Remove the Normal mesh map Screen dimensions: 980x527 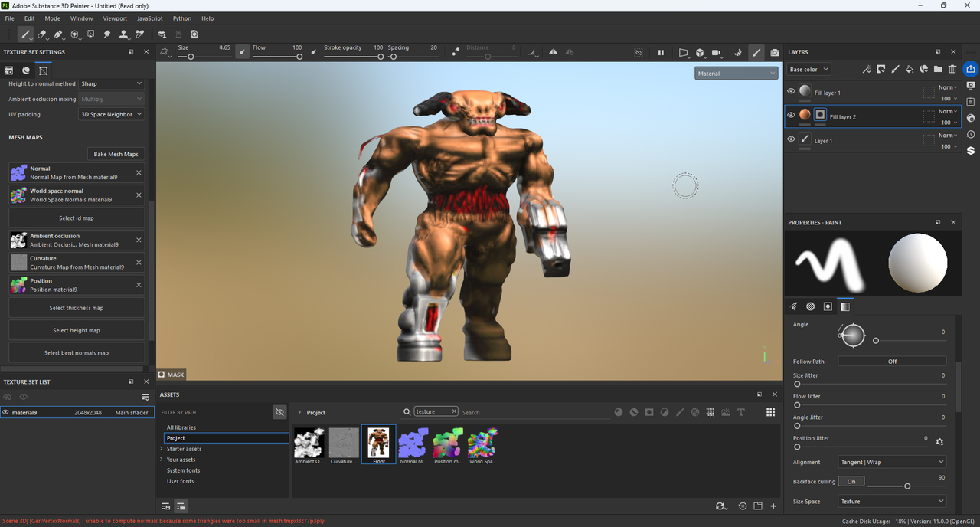click(139, 173)
